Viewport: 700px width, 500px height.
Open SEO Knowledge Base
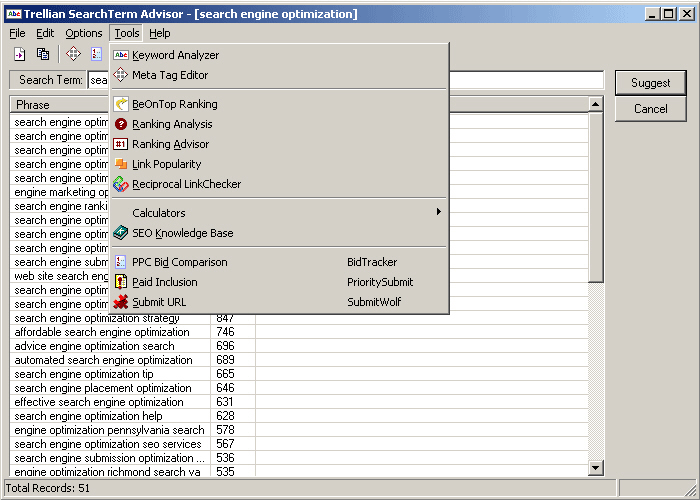click(279, 233)
